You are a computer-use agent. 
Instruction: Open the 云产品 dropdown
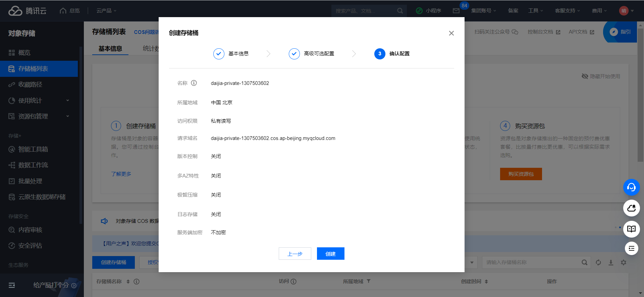click(x=106, y=11)
